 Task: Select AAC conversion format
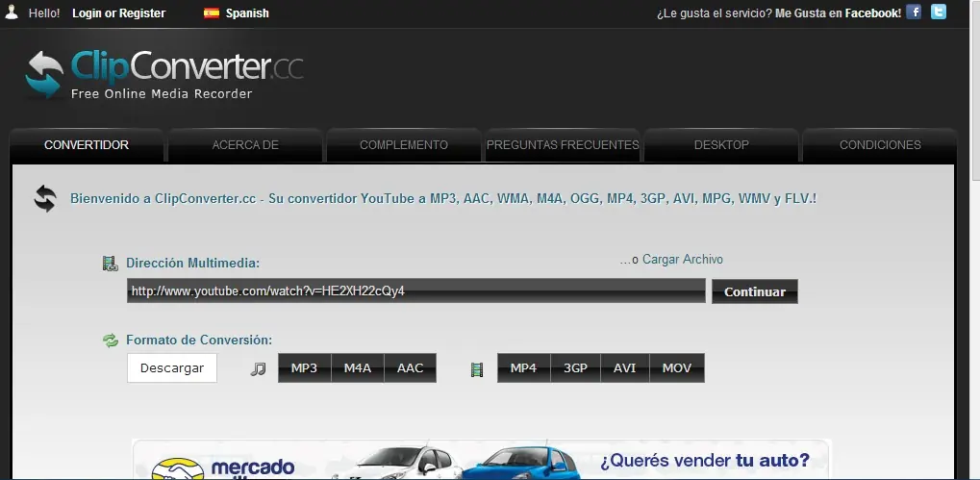coord(410,368)
